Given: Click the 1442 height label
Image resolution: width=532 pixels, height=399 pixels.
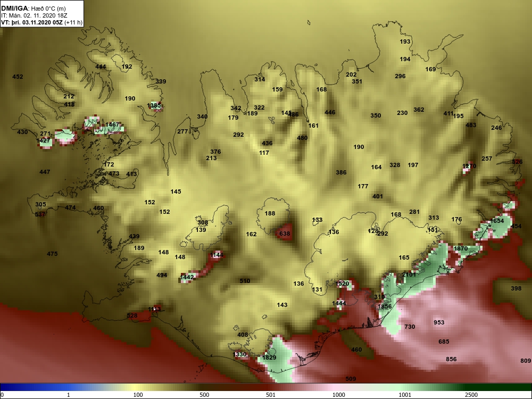Looking at the screenshot, I should pyautogui.click(x=187, y=277).
